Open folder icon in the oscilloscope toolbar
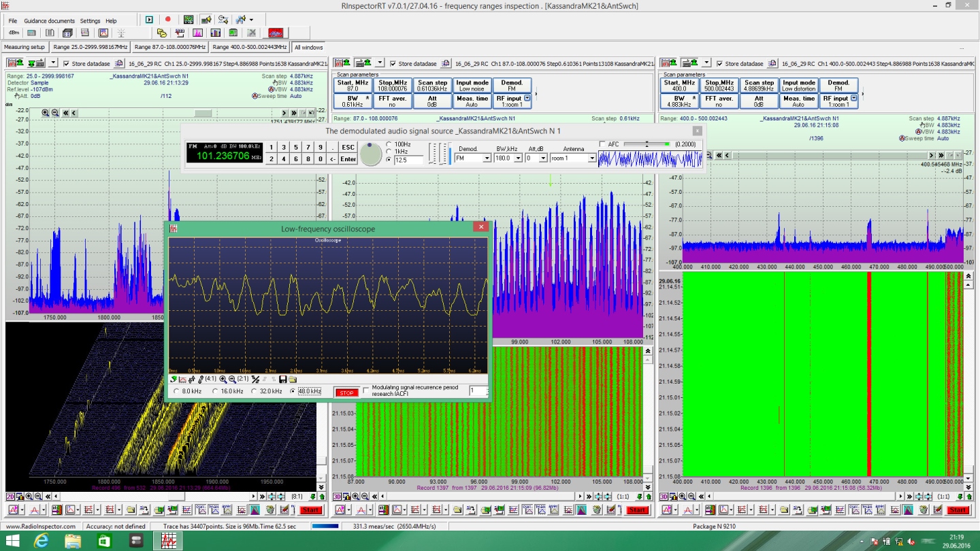The image size is (980, 551). (292, 379)
